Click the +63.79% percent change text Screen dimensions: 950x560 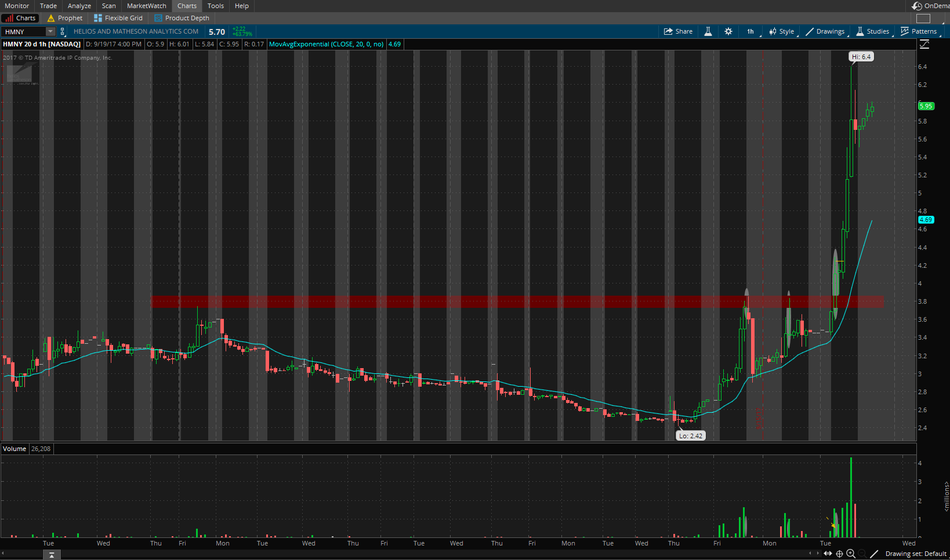click(x=242, y=34)
